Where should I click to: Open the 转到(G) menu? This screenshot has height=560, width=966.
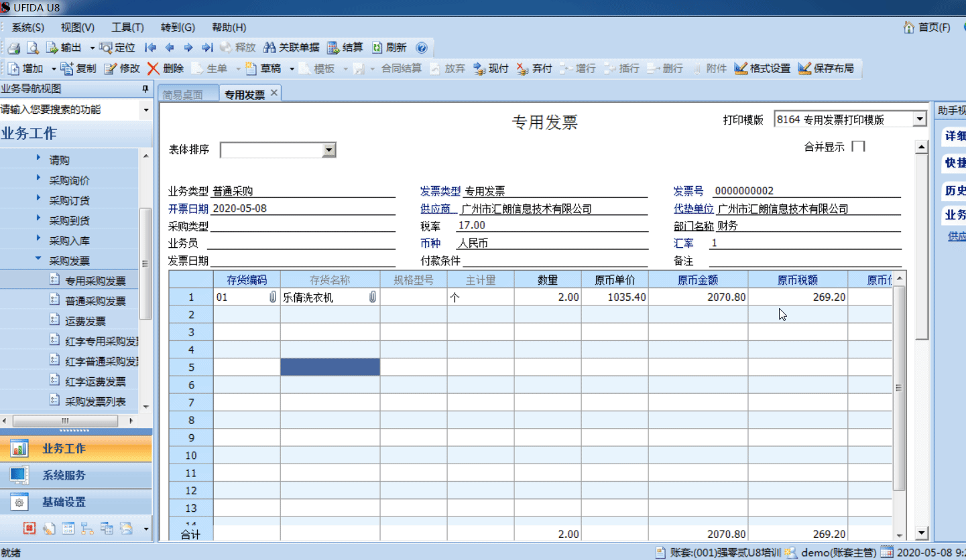point(178,27)
